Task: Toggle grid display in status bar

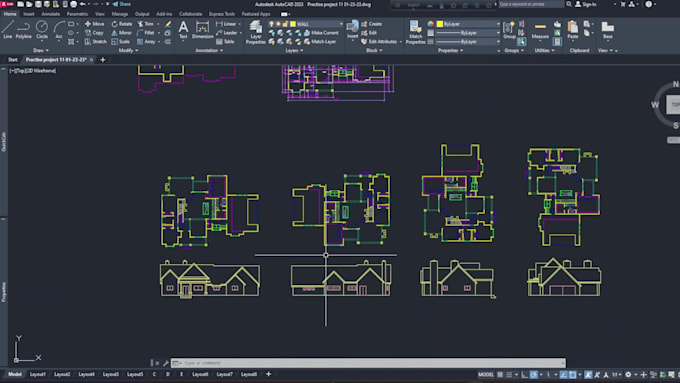Action: [500, 374]
